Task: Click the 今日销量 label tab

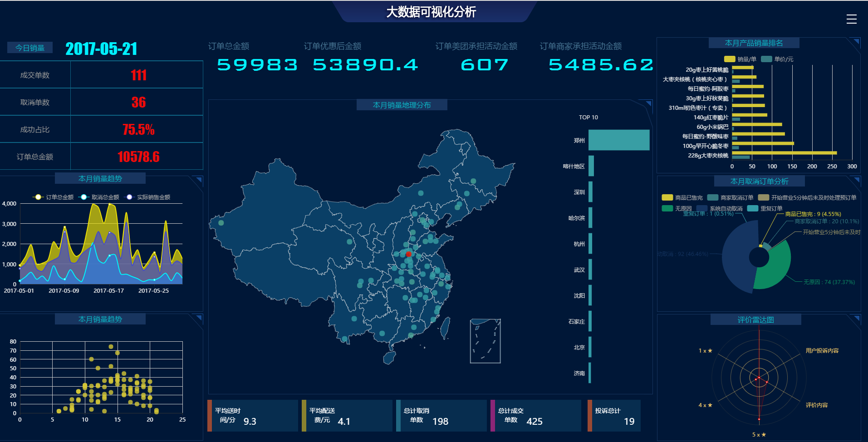Action: point(30,48)
